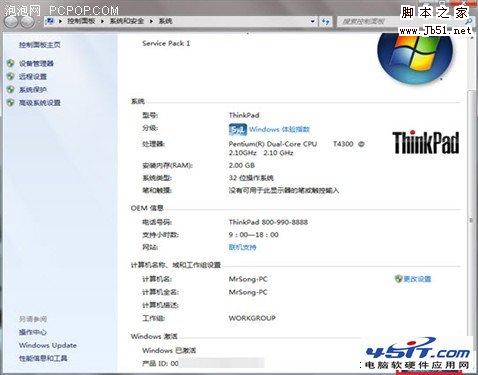Open 性能信息和工具 in the sidebar
Screen dimensions: 478x375
coord(43,358)
